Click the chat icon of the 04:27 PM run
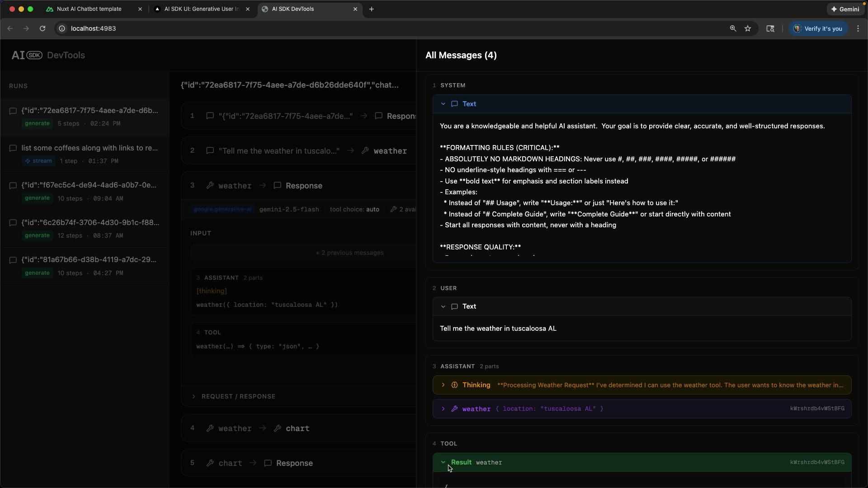 coord(13,260)
